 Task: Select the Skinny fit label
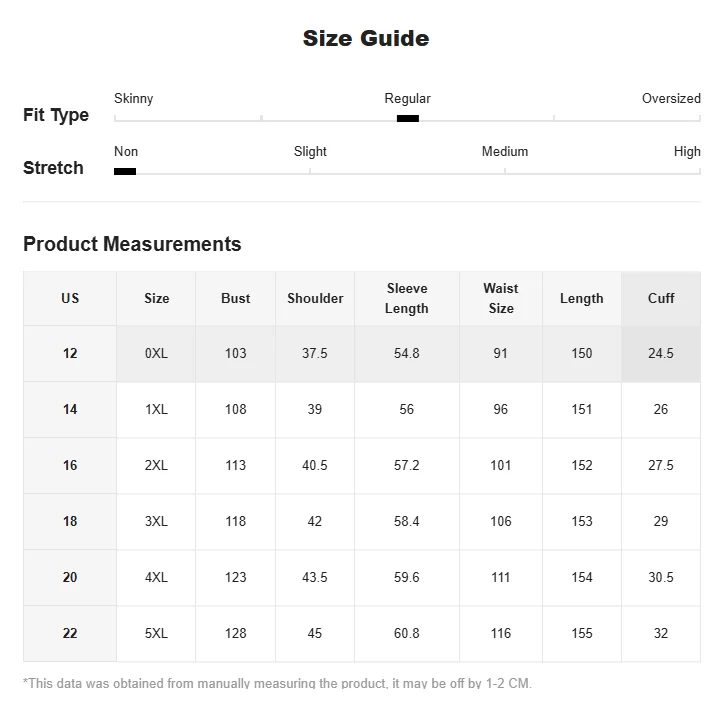[134, 99]
